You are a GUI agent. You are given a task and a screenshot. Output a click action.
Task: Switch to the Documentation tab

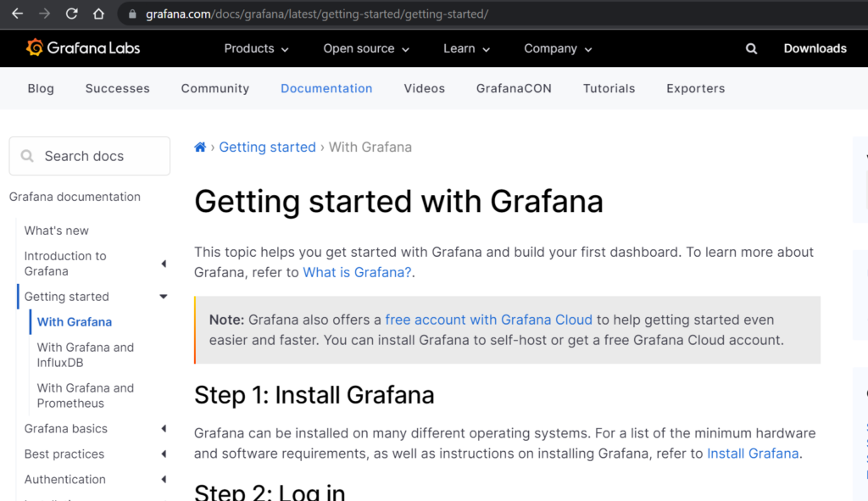click(x=326, y=88)
